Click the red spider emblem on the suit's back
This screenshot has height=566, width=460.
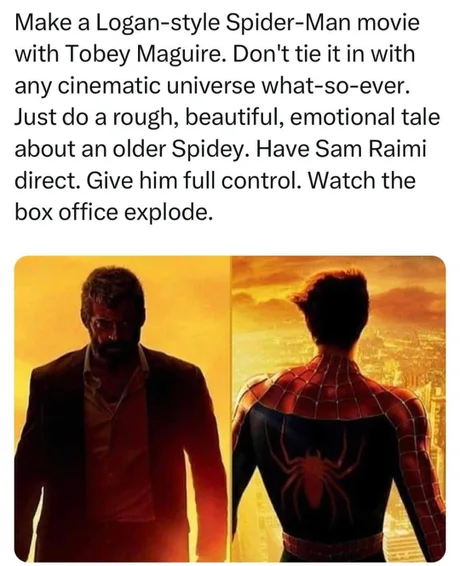308,468
